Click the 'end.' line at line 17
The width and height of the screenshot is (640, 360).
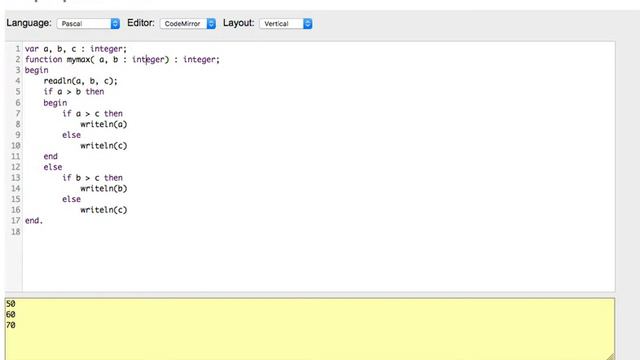[x=34, y=220]
